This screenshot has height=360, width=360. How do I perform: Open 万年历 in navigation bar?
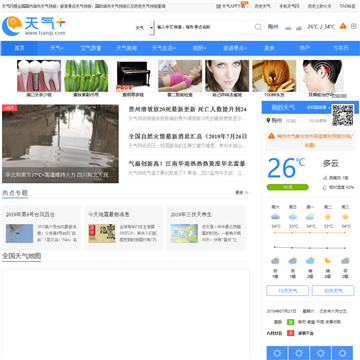point(340,48)
